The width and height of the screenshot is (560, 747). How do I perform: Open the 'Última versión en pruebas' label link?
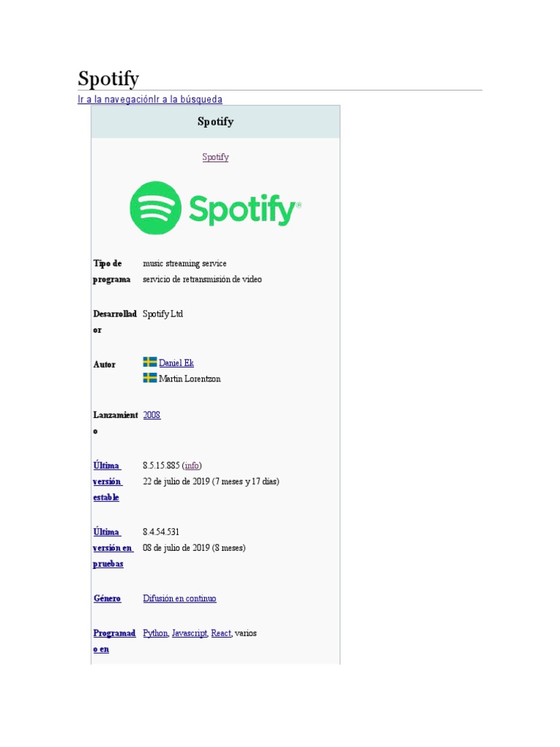(x=112, y=548)
